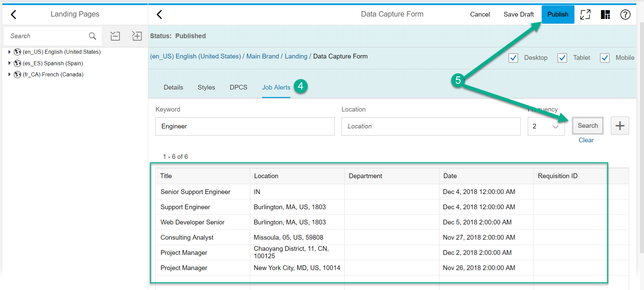
Task: Toggle the Tablet checkbox
Action: tap(562, 58)
